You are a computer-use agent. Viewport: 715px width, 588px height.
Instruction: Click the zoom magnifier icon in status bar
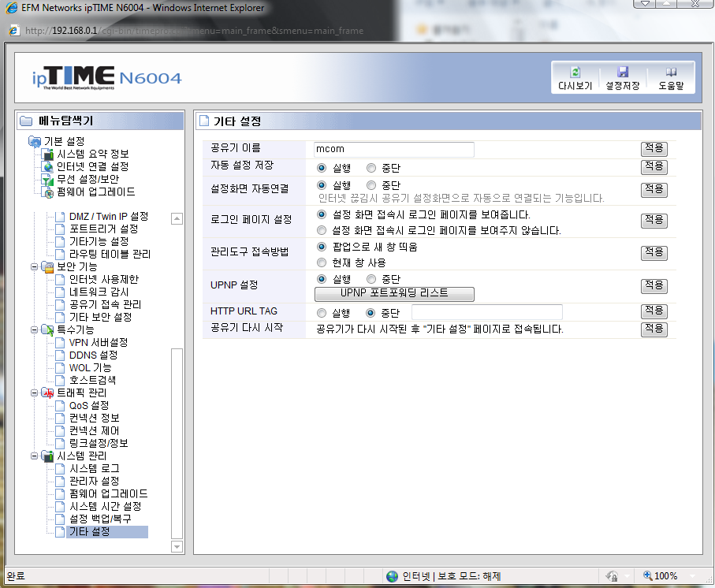[647, 575]
